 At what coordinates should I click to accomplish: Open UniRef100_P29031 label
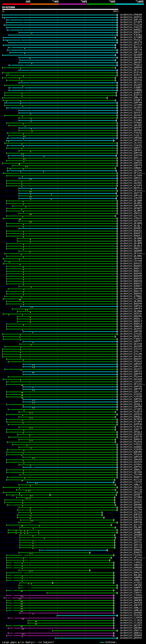131,427
